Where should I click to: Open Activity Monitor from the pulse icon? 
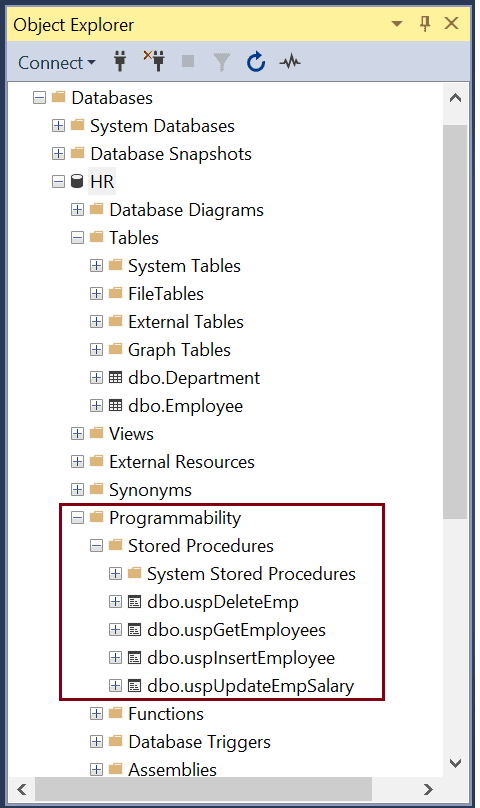[x=290, y=62]
